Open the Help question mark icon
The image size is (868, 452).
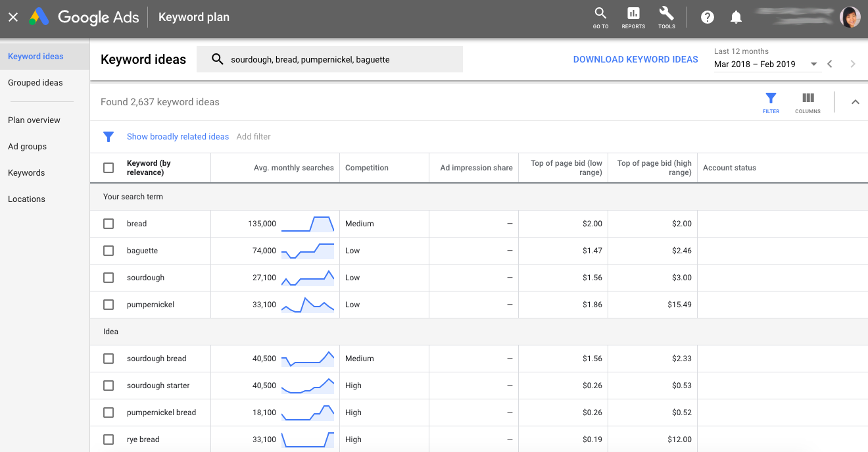708,18
